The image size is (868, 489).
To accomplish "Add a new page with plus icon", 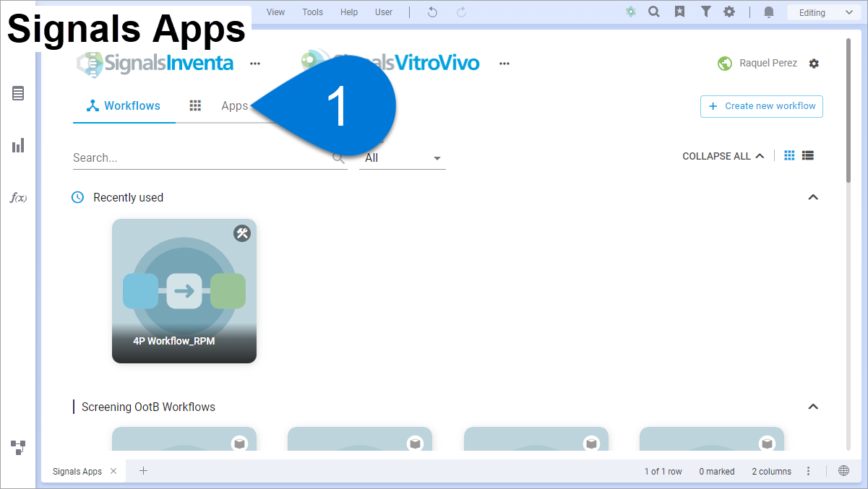I will pos(143,471).
